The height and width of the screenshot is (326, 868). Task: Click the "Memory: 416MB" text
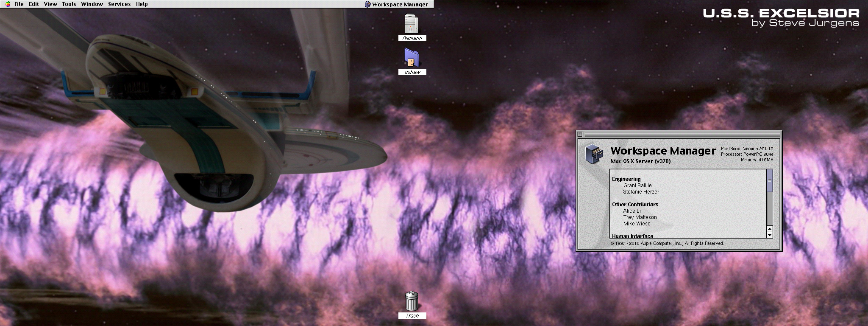tap(757, 160)
